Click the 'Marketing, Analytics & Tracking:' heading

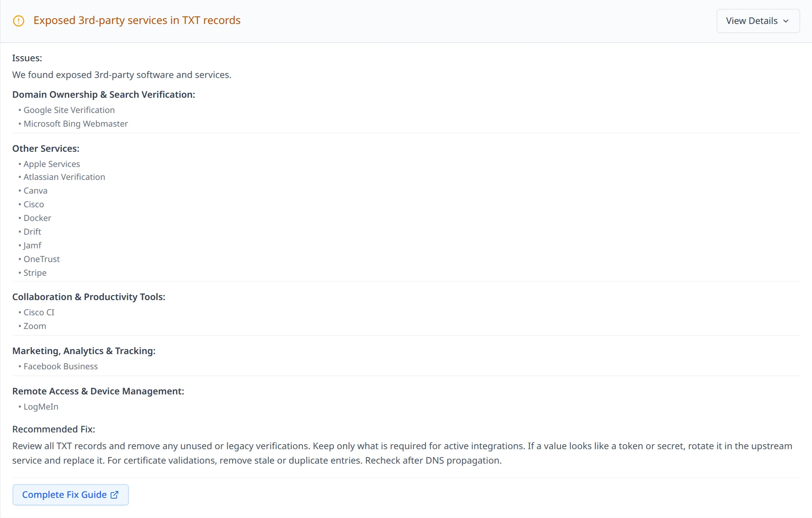(x=84, y=351)
